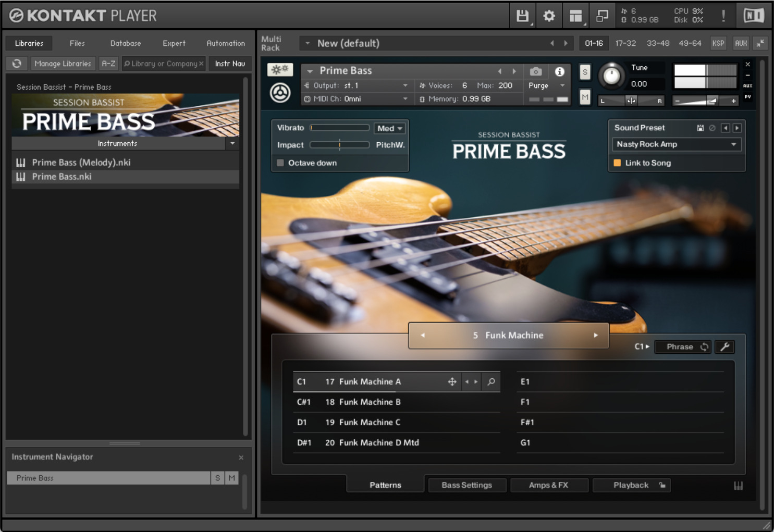Click the Instr Nav button
This screenshot has height=532, width=774.
point(230,64)
